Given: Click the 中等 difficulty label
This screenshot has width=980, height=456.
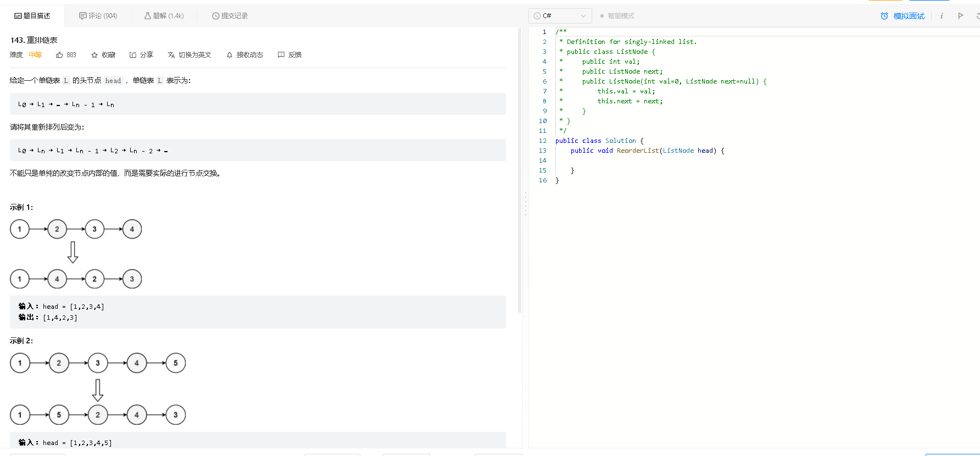Looking at the screenshot, I should [x=35, y=55].
